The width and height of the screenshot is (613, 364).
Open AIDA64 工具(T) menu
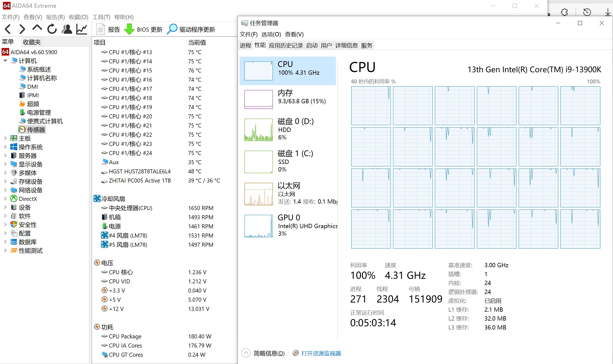[101, 17]
